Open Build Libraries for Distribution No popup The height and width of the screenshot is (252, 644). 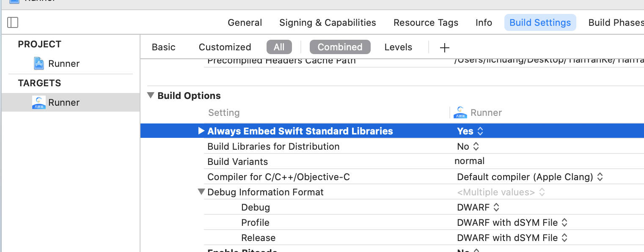pyautogui.click(x=468, y=146)
